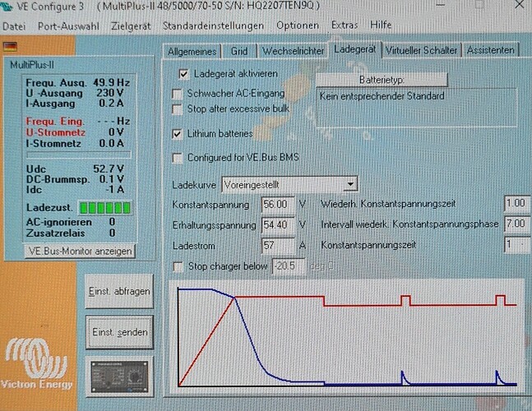This screenshot has width=532, height=411.
Task: Click the Stop charger below -20.5 field
Action: click(x=289, y=266)
